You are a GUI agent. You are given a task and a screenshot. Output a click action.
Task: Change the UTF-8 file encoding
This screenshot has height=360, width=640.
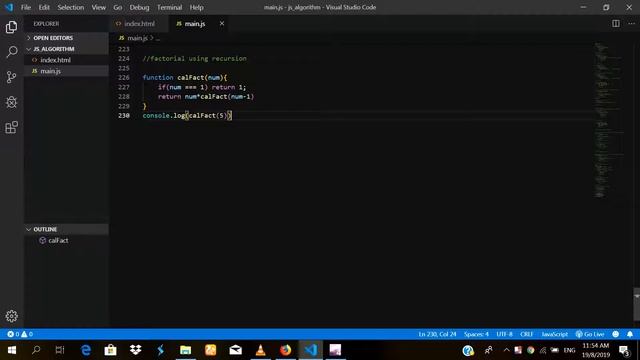click(504, 334)
